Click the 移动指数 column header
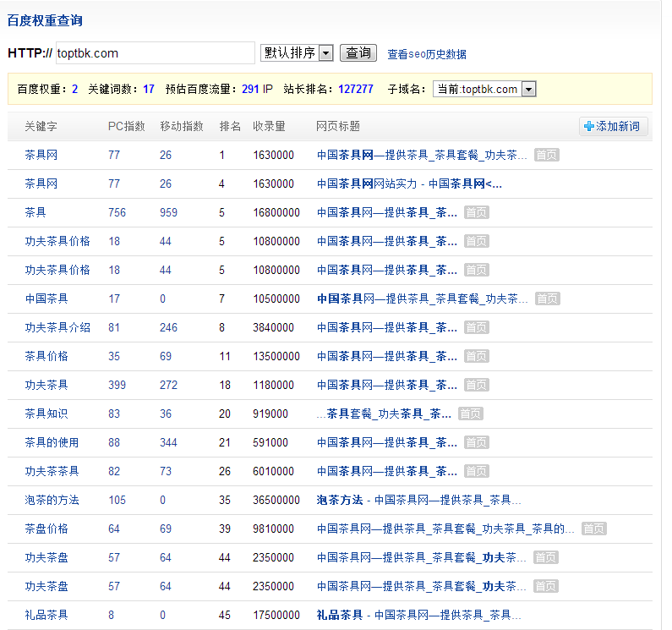The image size is (672, 630). (182, 126)
